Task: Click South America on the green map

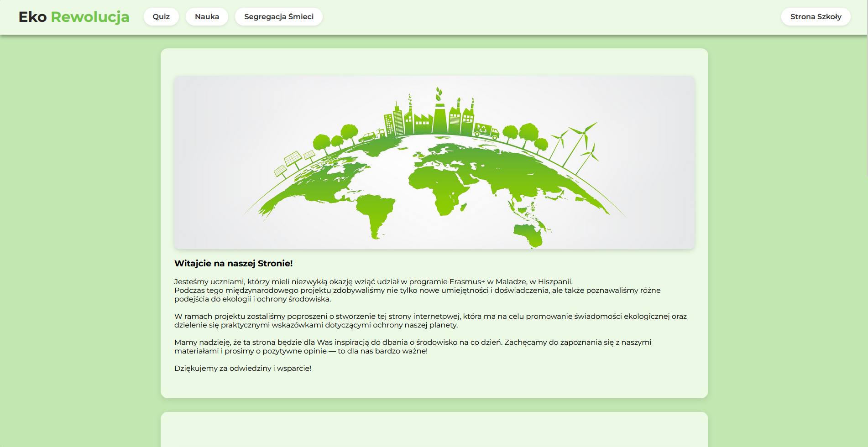Action: [x=375, y=213]
